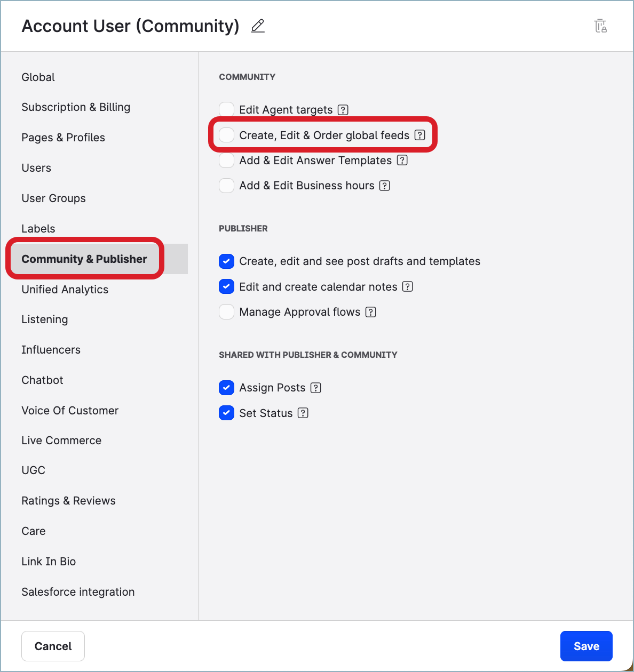
Task: Switch to Unified Analytics permissions
Action: (65, 290)
